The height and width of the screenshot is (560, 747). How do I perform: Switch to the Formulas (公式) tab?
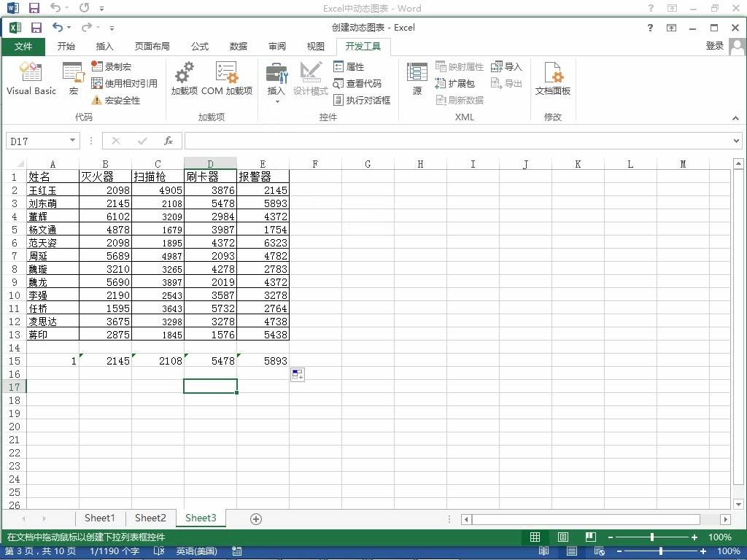pyautogui.click(x=200, y=46)
